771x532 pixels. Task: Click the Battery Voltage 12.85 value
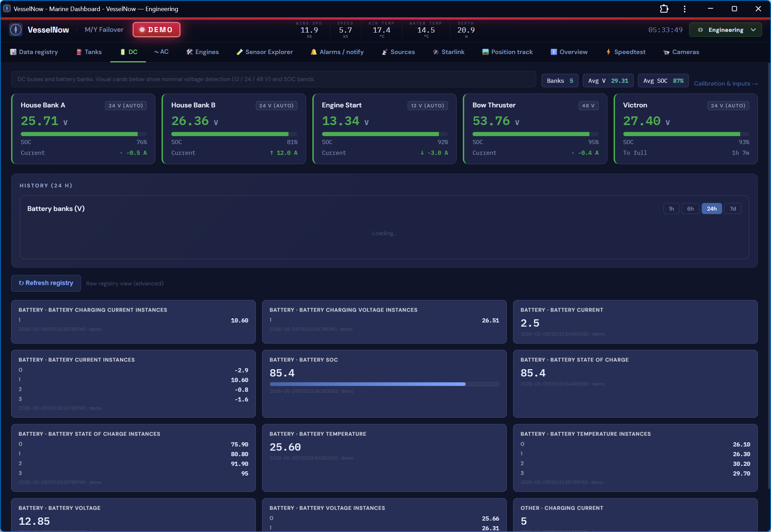click(34, 521)
